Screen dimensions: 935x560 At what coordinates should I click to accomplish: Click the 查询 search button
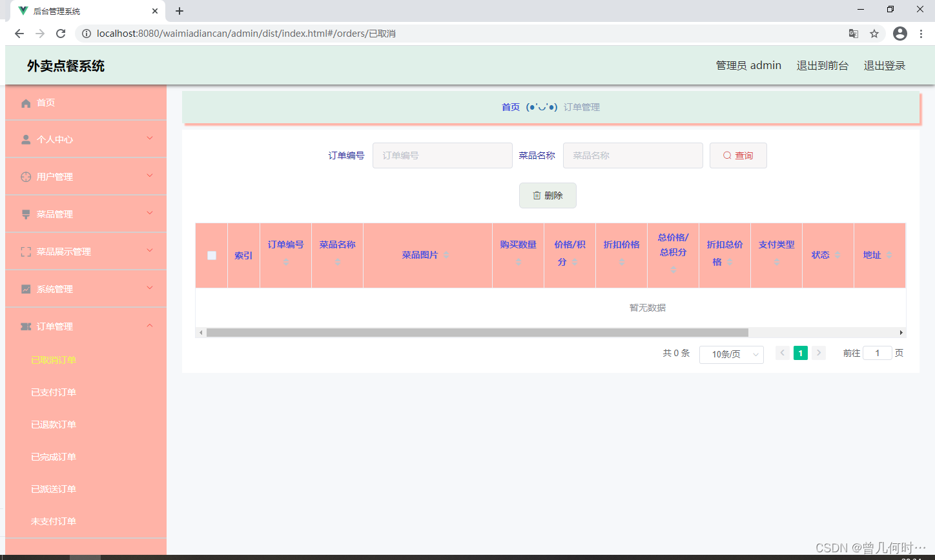[x=738, y=155]
